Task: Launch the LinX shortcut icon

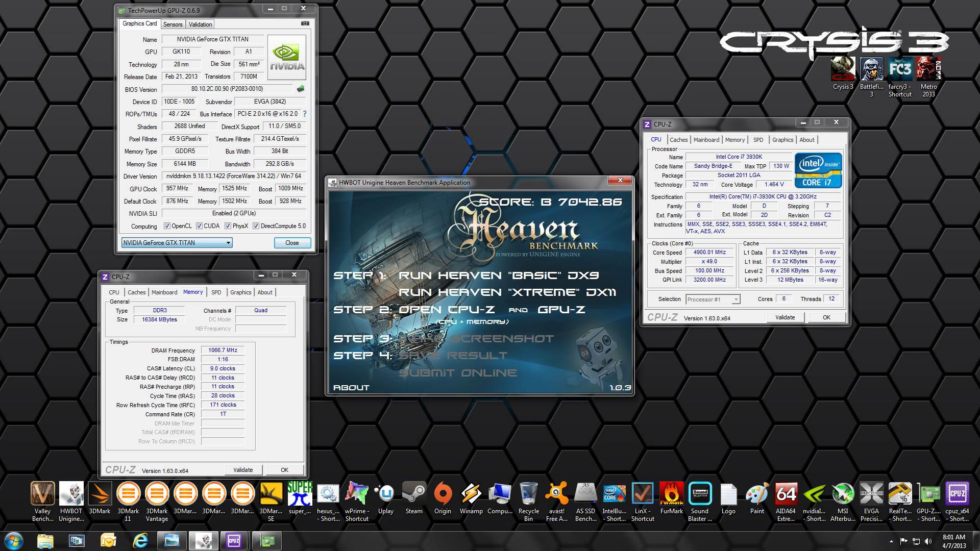Action: coord(643,502)
